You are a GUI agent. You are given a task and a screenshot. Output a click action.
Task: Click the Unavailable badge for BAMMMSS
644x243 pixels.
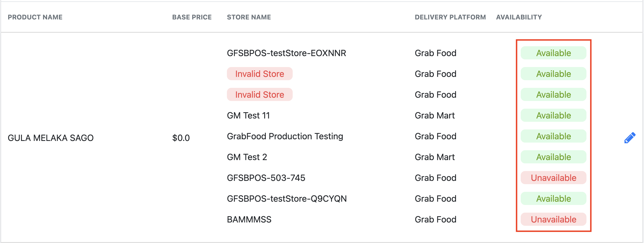click(x=553, y=219)
